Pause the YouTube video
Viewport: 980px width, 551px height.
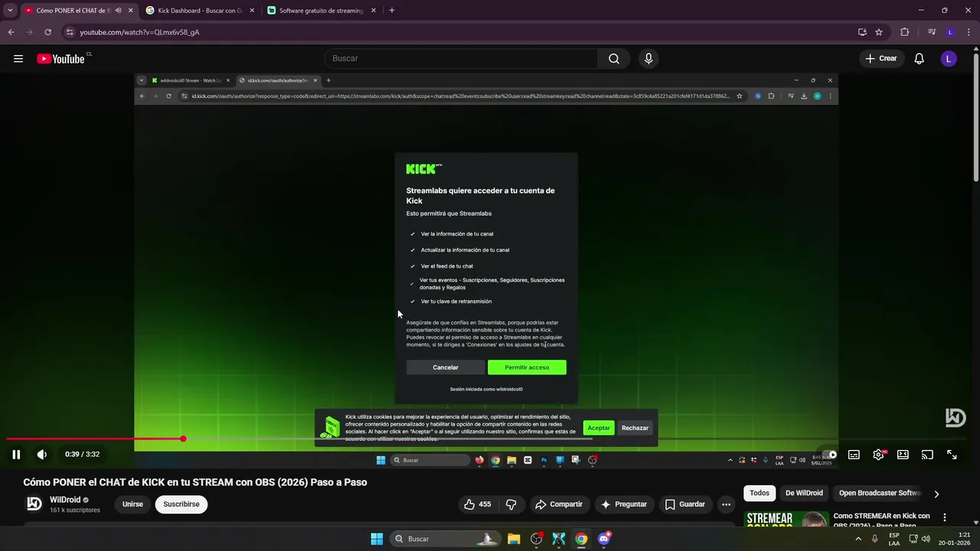pos(16,455)
